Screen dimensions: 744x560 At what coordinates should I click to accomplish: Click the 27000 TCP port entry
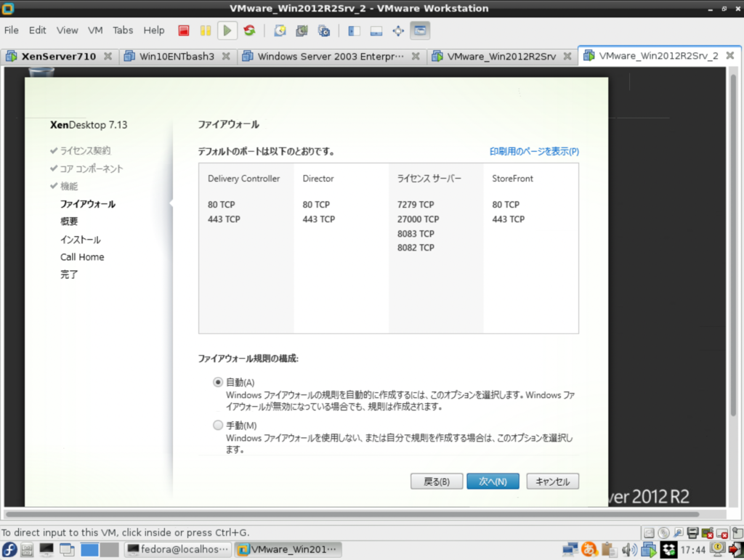(x=418, y=219)
